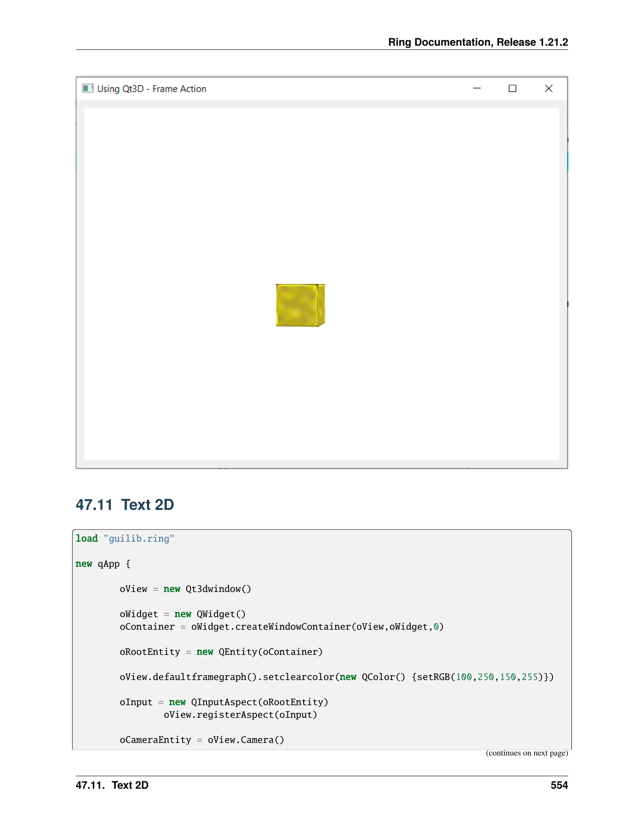Click the yellow cube in the 3D view
Image resolution: width=644 pixels, height=833 pixels.
pyautogui.click(x=300, y=305)
